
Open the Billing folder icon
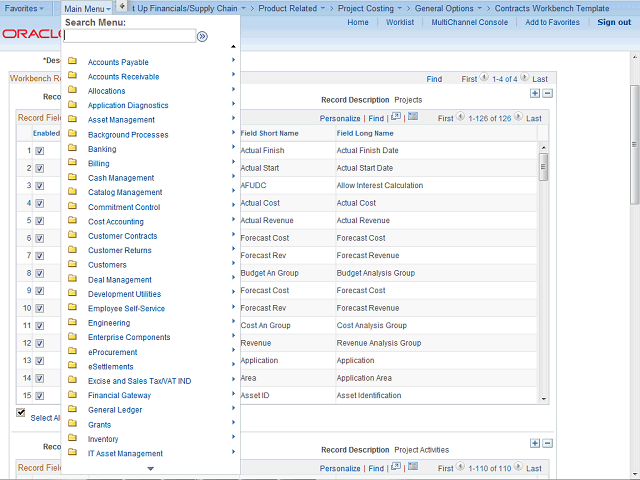pos(73,162)
